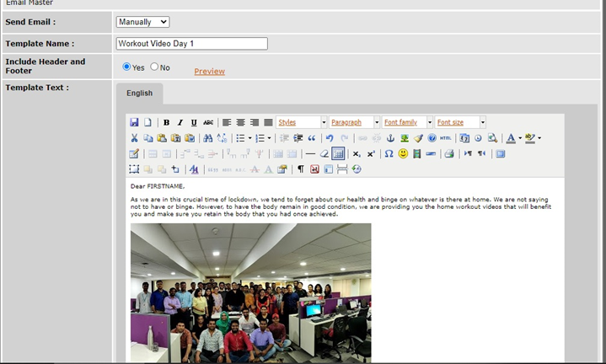This screenshot has height=364, width=606.
Task: Insert special character Omega icon
Action: [x=389, y=154]
